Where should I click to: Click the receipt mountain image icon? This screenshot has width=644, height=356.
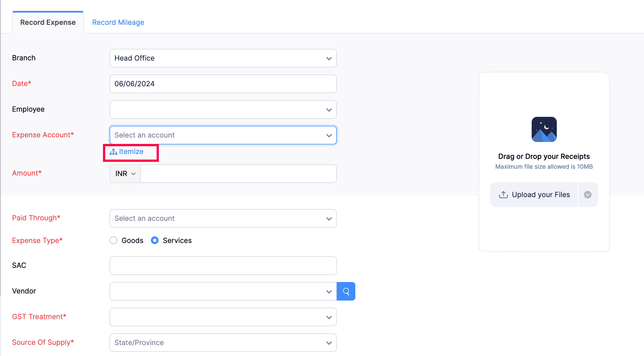click(x=544, y=129)
